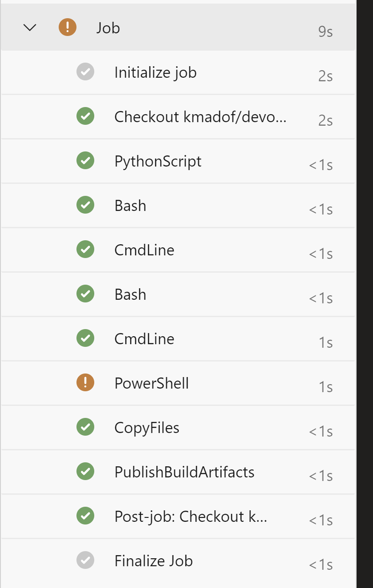The width and height of the screenshot is (373, 588).
Task: Click the PythonScript success check icon
Action: tap(85, 161)
